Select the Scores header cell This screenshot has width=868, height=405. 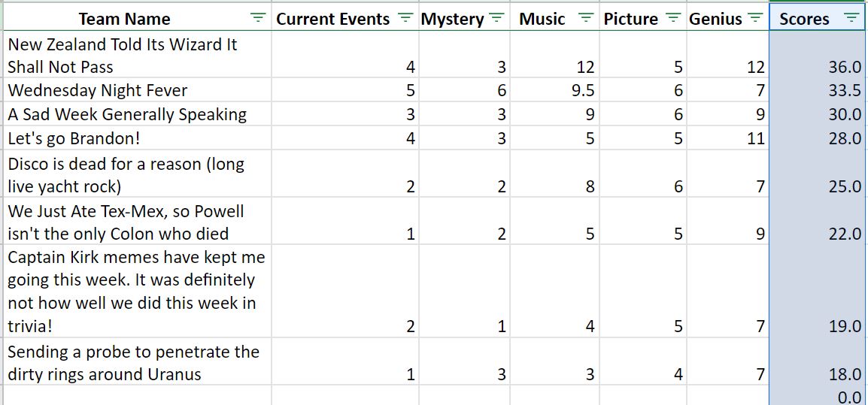click(x=818, y=19)
